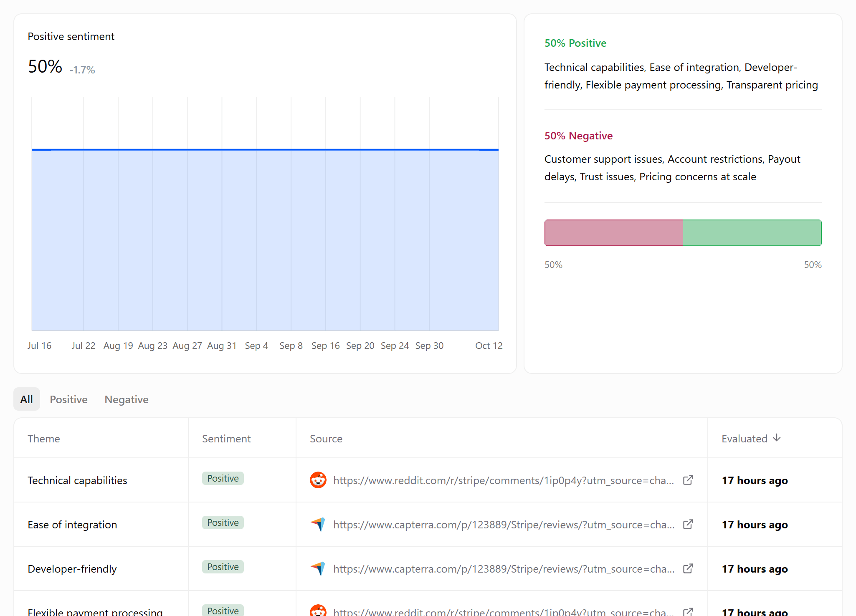Click Capterra icon in Developer-friendly row
The width and height of the screenshot is (856, 616).
[x=318, y=568]
